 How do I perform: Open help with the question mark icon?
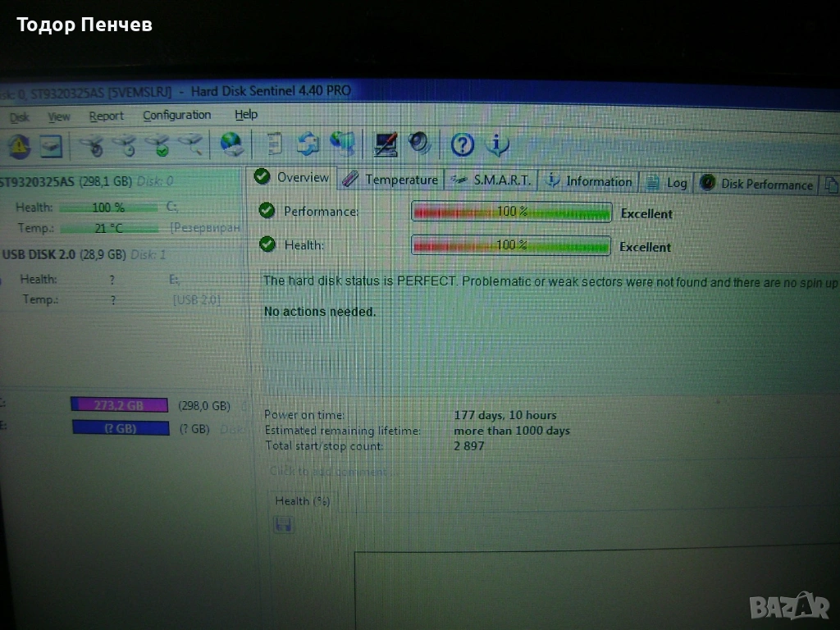click(x=463, y=145)
